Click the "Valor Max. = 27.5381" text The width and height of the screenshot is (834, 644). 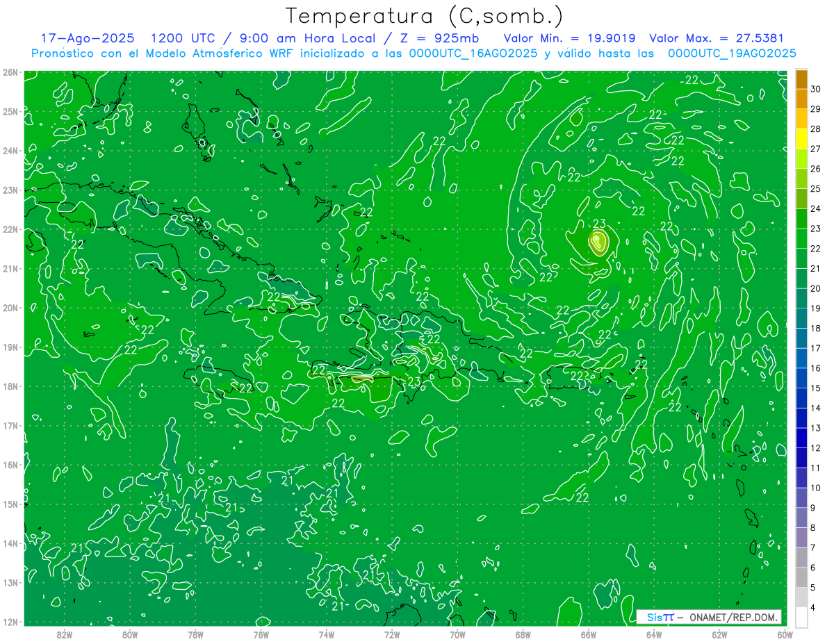tap(716, 38)
